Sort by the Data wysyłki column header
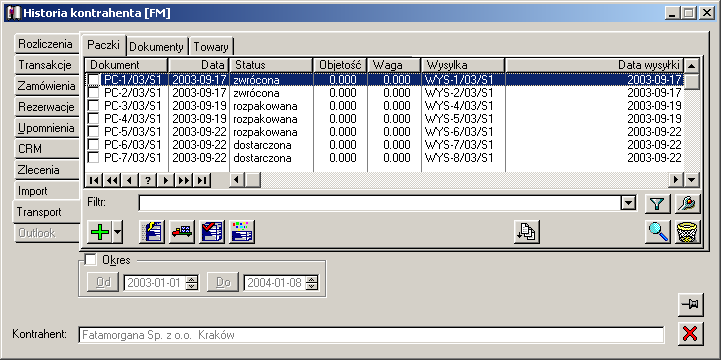The height and width of the screenshot is (360, 721). coord(595,65)
